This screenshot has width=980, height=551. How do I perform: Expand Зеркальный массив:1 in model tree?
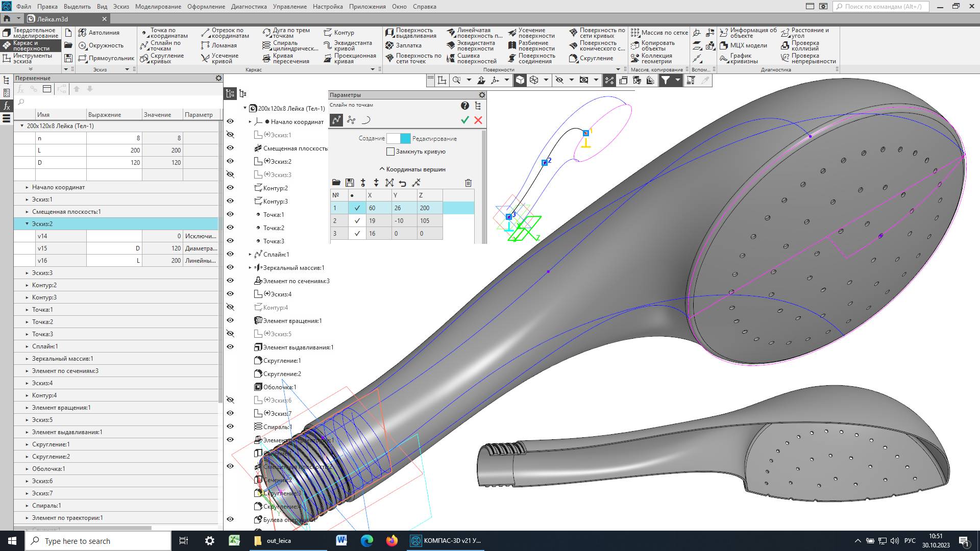point(250,267)
